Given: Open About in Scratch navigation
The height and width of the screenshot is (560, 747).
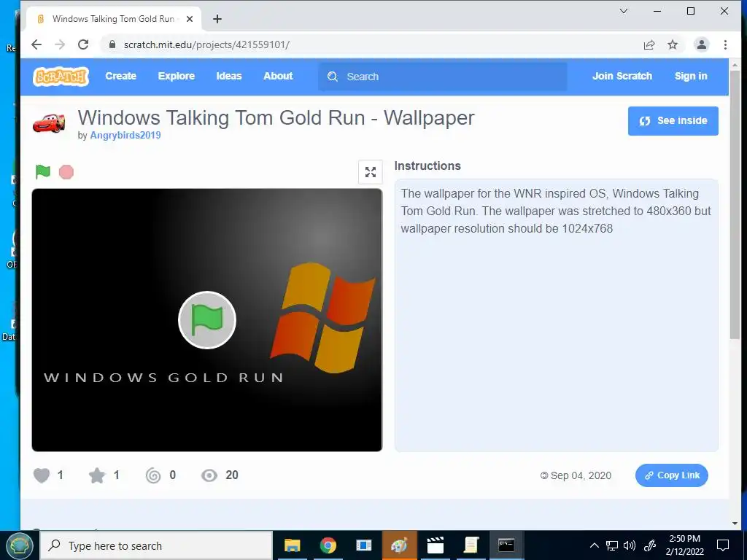Looking at the screenshot, I should 278,76.
